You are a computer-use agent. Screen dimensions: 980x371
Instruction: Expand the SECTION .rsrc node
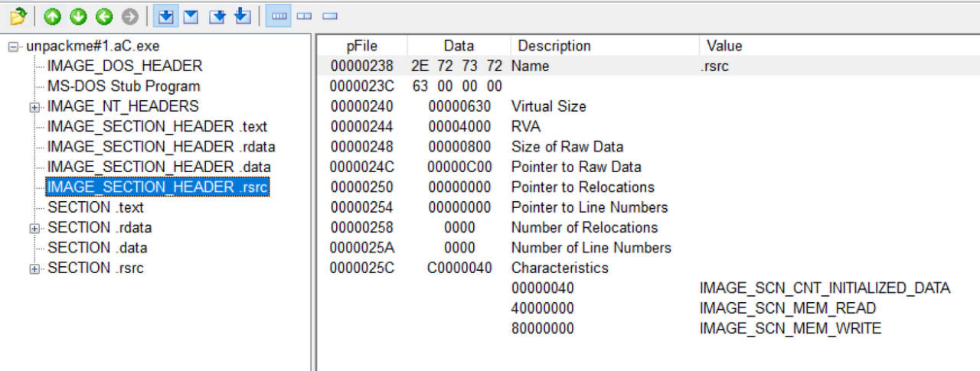34,268
